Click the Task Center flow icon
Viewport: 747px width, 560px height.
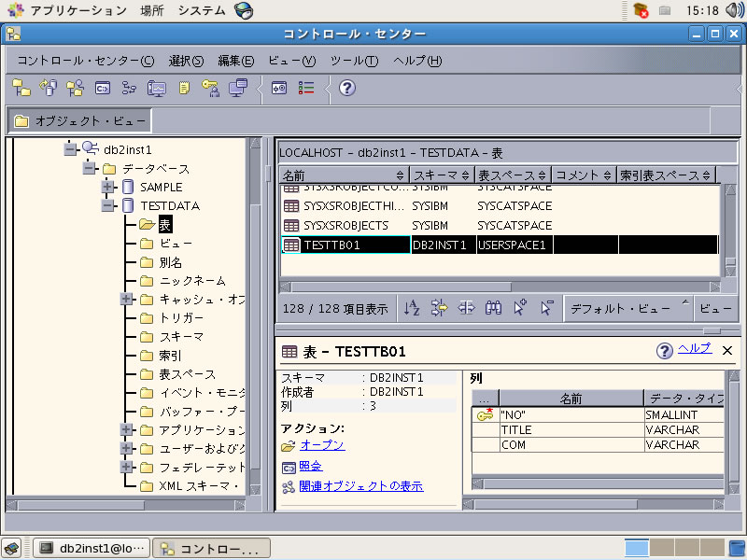[x=130, y=88]
